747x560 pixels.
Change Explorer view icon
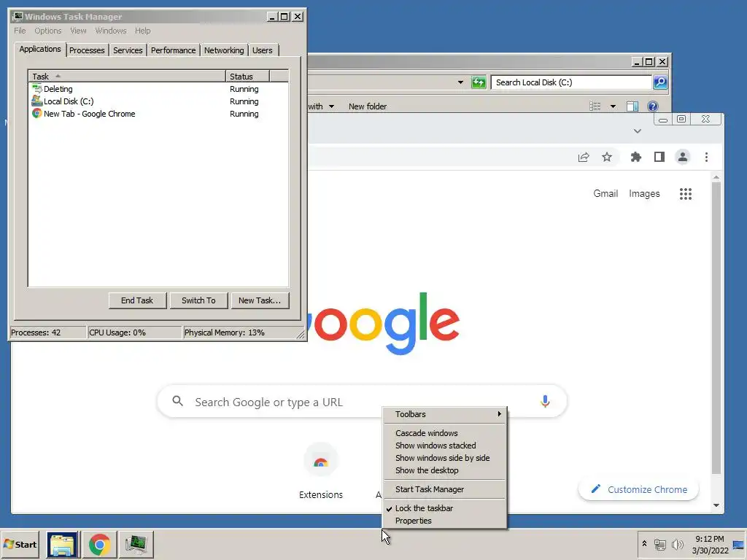pos(595,106)
